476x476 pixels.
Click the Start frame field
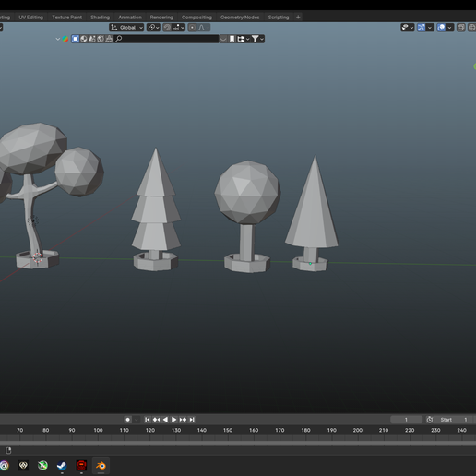pyautogui.click(x=455, y=420)
